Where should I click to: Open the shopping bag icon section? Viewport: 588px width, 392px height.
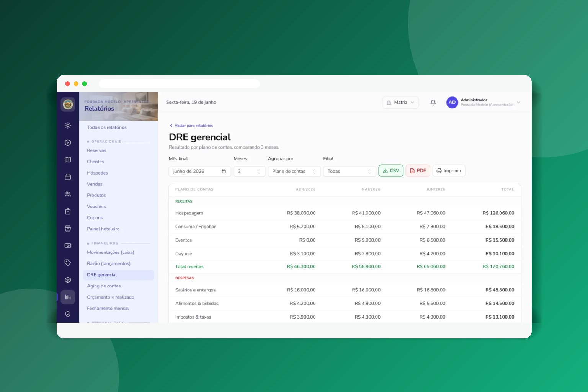tap(68, 211)
